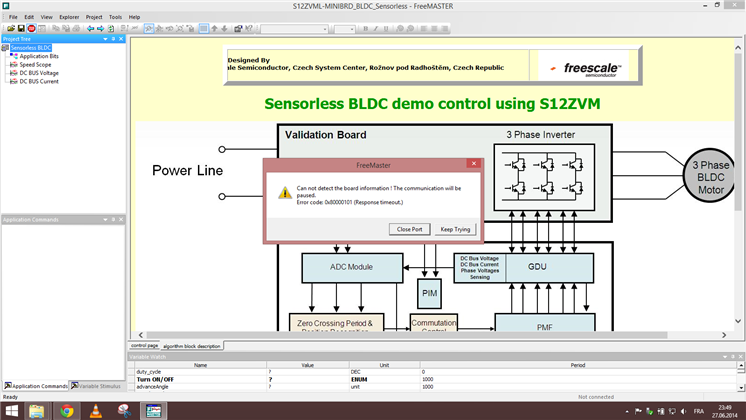Click the highlighted scope zoom icon
Viewport: 746px width, 420px height.
point(148,29)
